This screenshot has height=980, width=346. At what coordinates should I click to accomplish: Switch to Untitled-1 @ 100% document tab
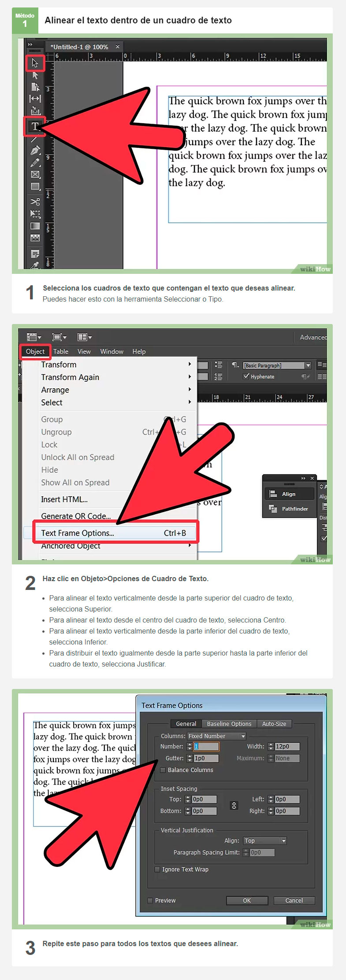coord(79,47)
